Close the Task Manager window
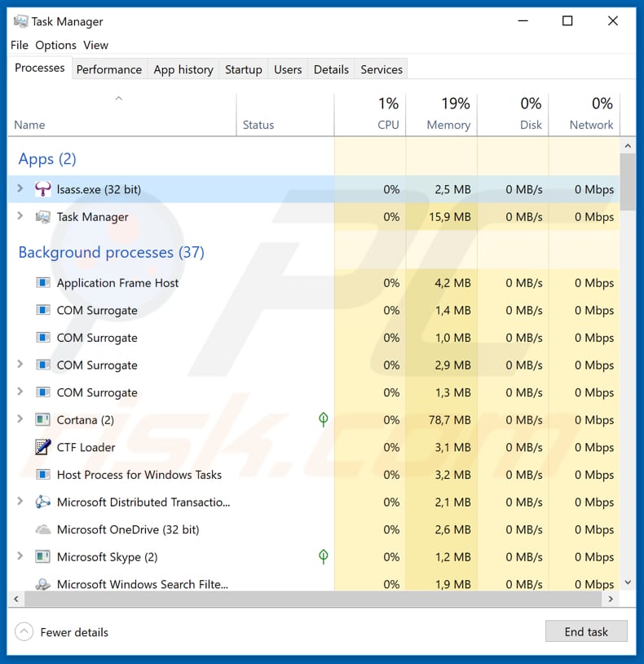 coord(613,20)
